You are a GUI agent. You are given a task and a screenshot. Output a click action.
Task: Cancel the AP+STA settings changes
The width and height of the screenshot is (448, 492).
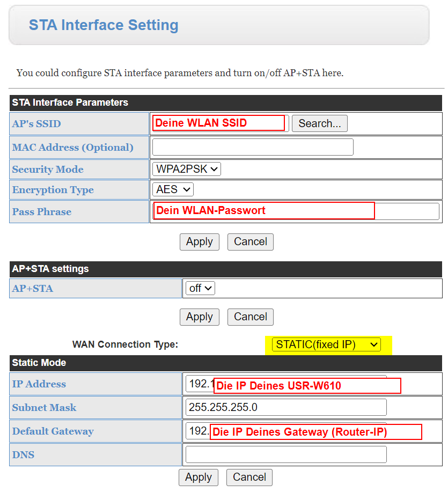click(251, 317)
